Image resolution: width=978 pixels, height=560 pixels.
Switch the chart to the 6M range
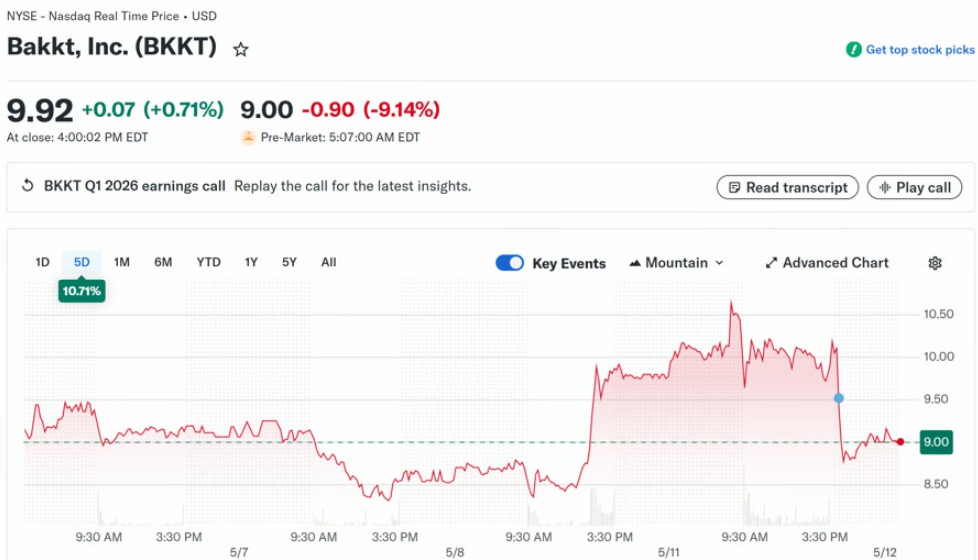(163, 262)
